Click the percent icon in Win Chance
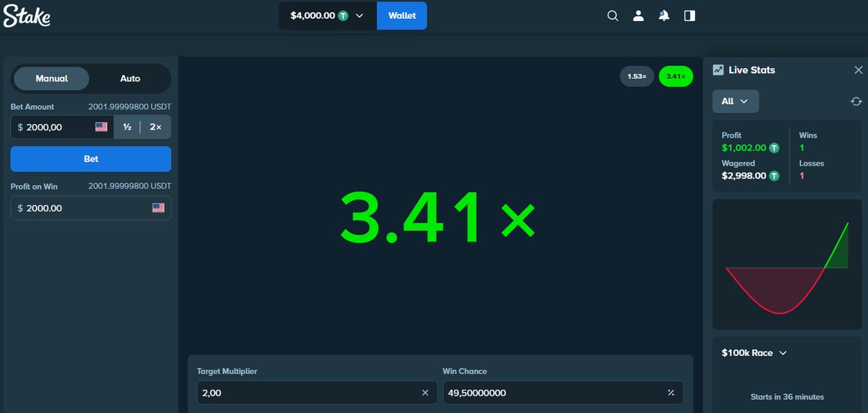The height and width of the screenshot is (413, 868). point(671,393)
